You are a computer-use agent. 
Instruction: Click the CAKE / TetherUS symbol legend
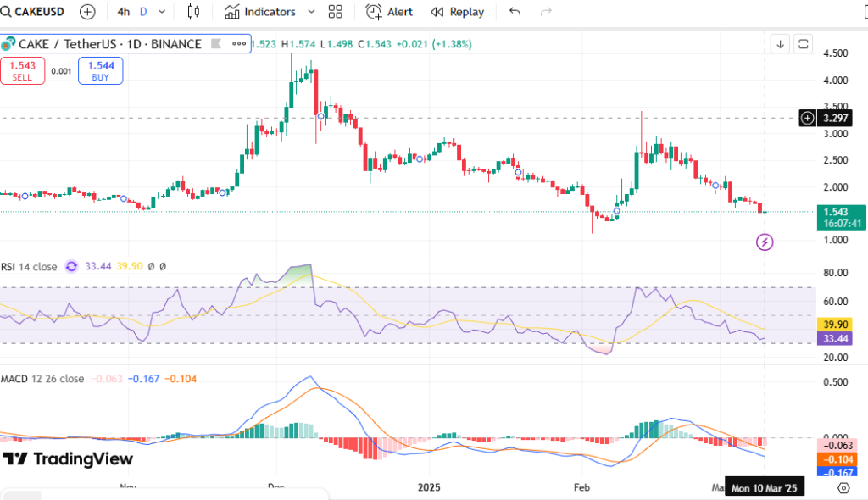click(x=109, y=44)
